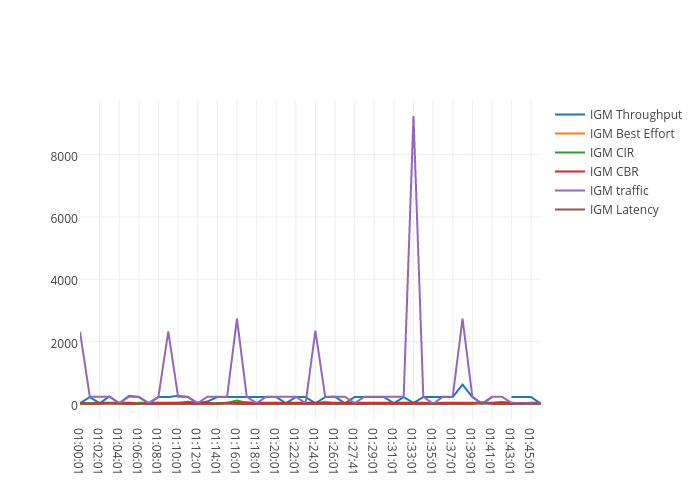700x500 pixels.
Task: Click the 01:33:01 x-axis tick label
Action: tap(412, 450)
